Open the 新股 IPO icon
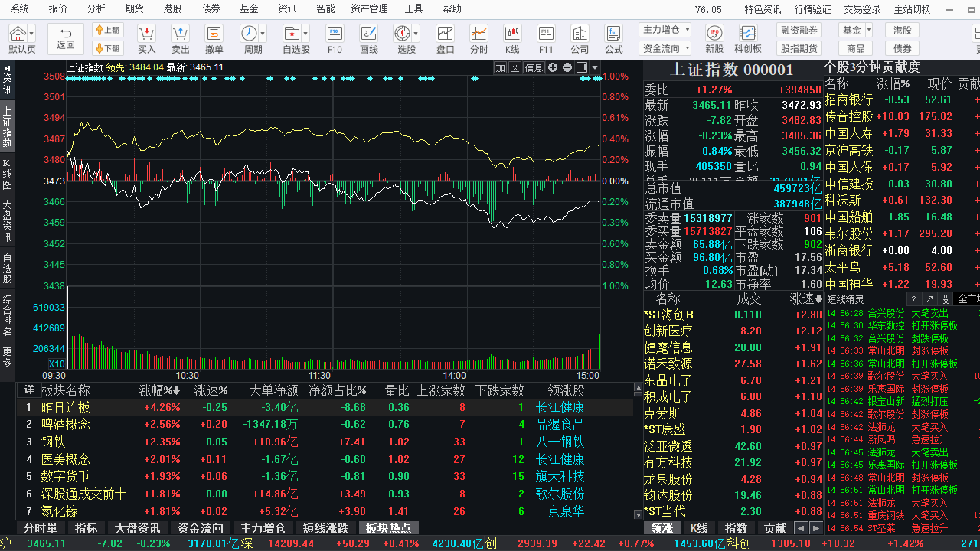This screenshot has width=980, height=551. (x=714, y=34)
